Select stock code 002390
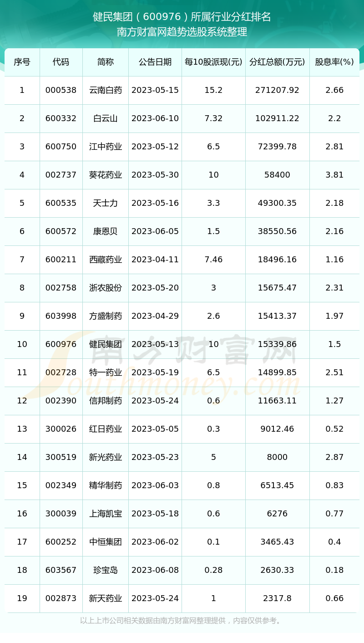Viewport: 364px width, 643px height. (61, 401)
